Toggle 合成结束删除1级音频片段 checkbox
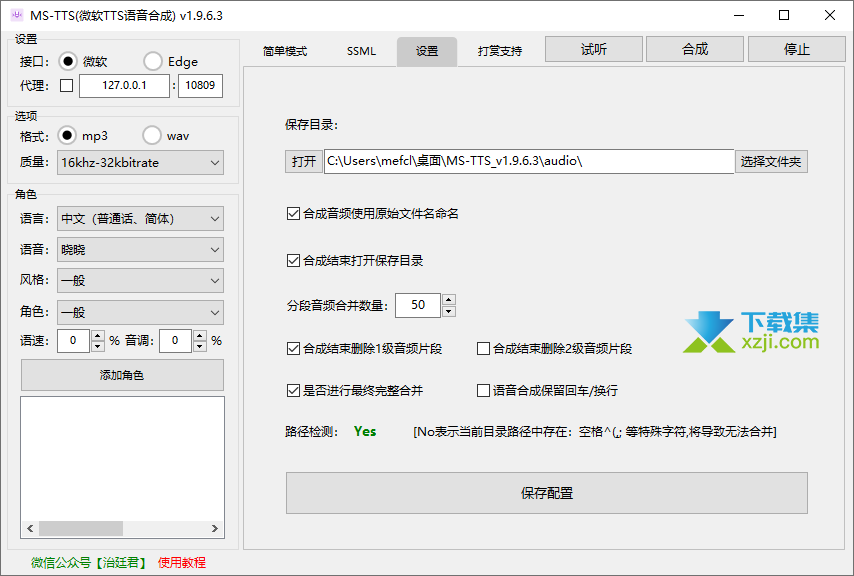Screen dimensions: 854x576 click(293, 348)
